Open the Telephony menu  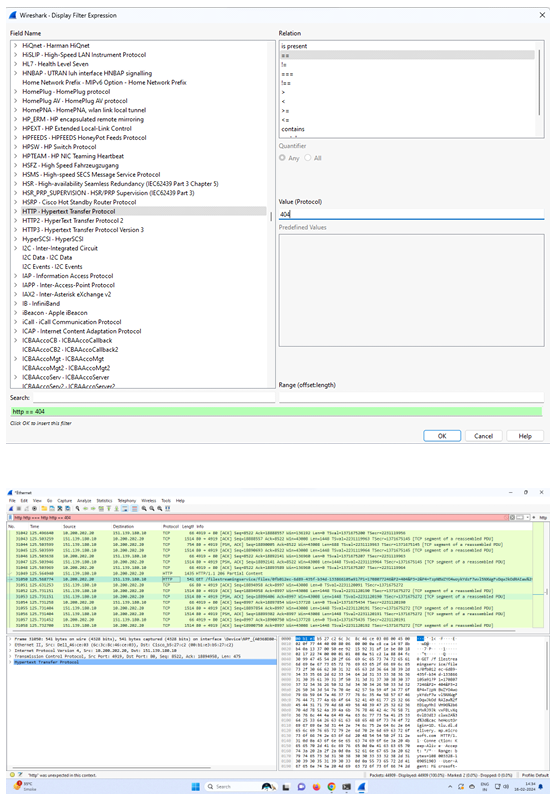127,500
